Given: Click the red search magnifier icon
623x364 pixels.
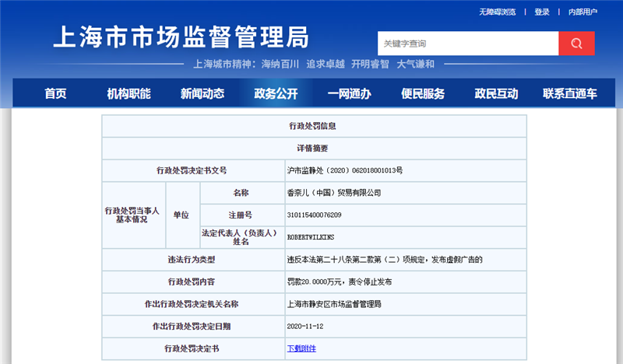Looking at the screenshot, I should (x=576, y=44).
